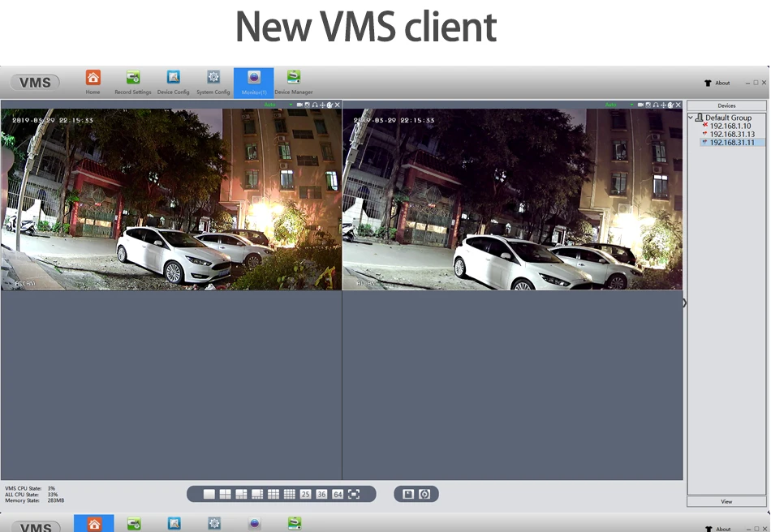
Task: Click the Memory State 283MB readout
Action: [x=34, y=500]
